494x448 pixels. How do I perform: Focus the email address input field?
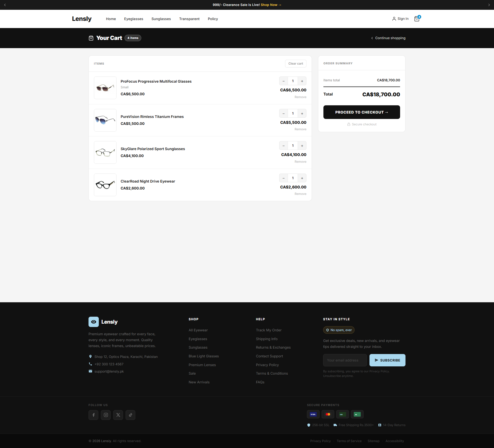point(345,360)
